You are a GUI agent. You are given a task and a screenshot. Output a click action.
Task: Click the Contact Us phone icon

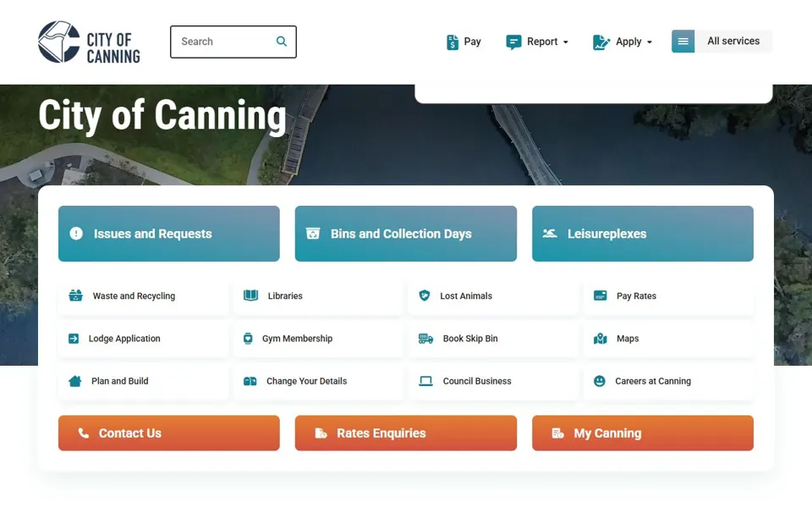coord(84,433)
